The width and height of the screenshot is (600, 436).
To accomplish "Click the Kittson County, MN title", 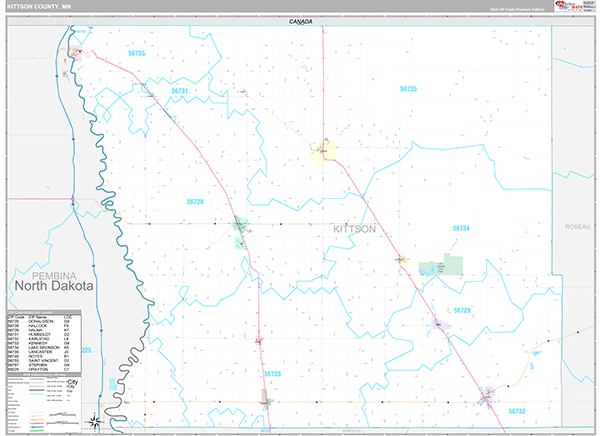I will coord(36,7).
